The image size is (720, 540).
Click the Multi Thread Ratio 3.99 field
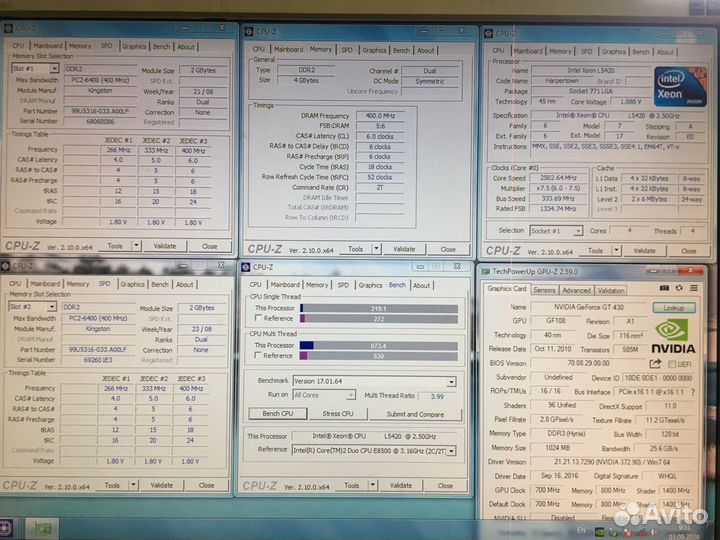click(x=438, y=396)
